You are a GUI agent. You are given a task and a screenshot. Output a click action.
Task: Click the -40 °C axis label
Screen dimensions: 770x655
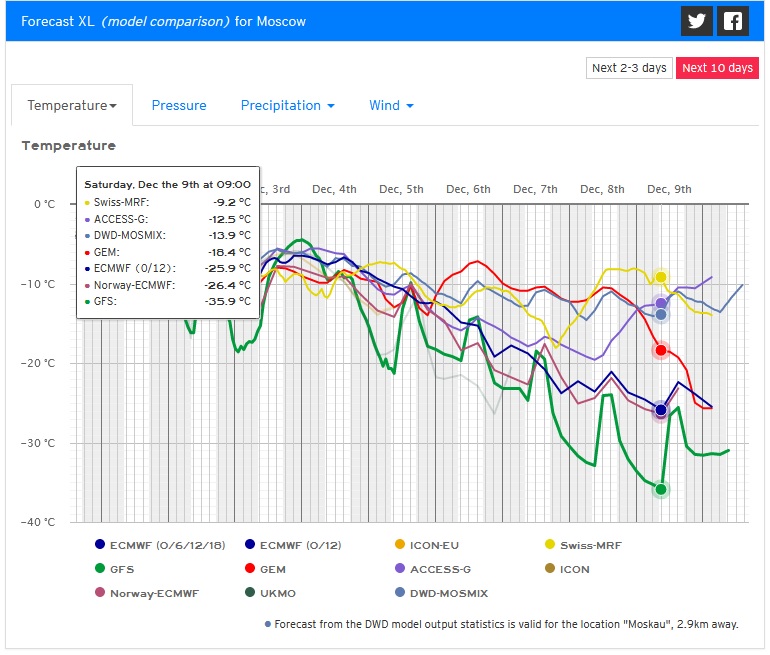click(38, 522)
